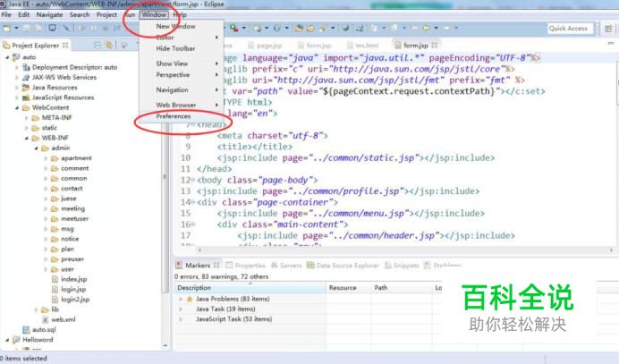Expand the Java Resources node

pos(17,88)
